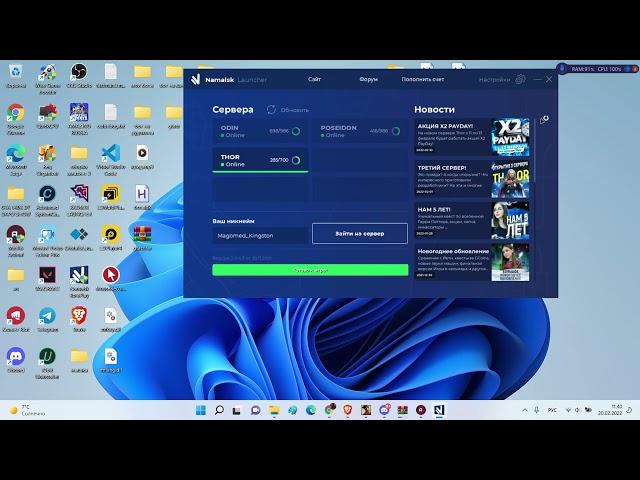
Task: Expand hidden system tray icons chevron
Action: (x=525, y=410)
